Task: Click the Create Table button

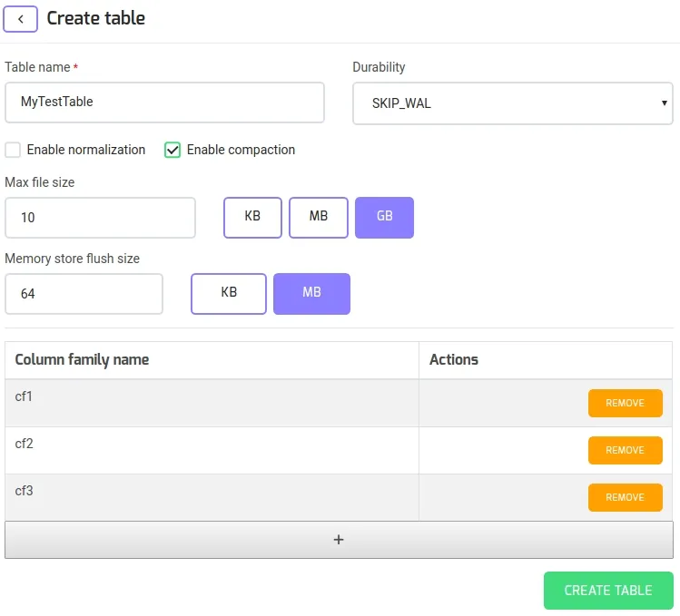Action: tap(607, 591)
